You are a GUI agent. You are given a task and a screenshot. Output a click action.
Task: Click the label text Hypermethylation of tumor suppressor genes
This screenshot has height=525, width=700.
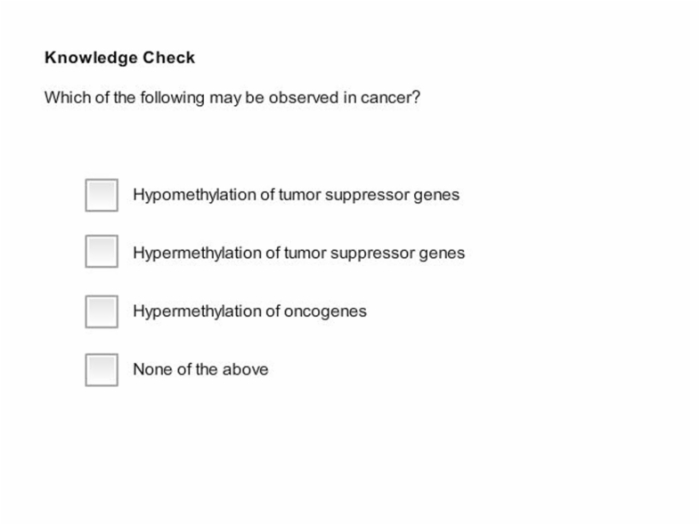(299, 253)
